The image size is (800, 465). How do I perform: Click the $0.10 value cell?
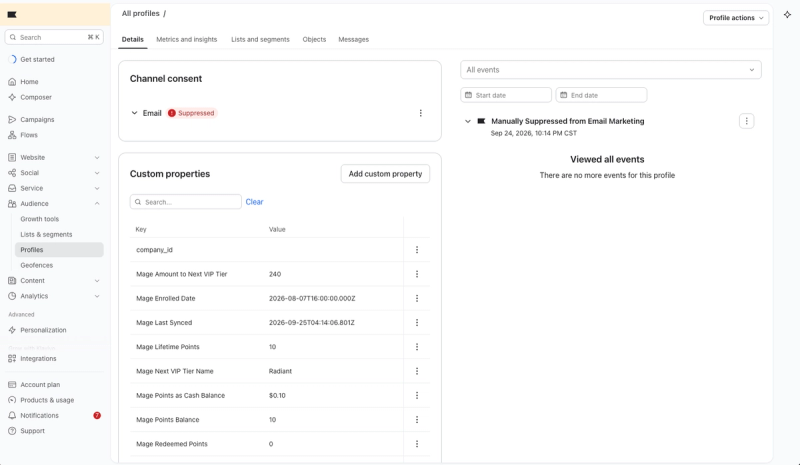(277, 395)
